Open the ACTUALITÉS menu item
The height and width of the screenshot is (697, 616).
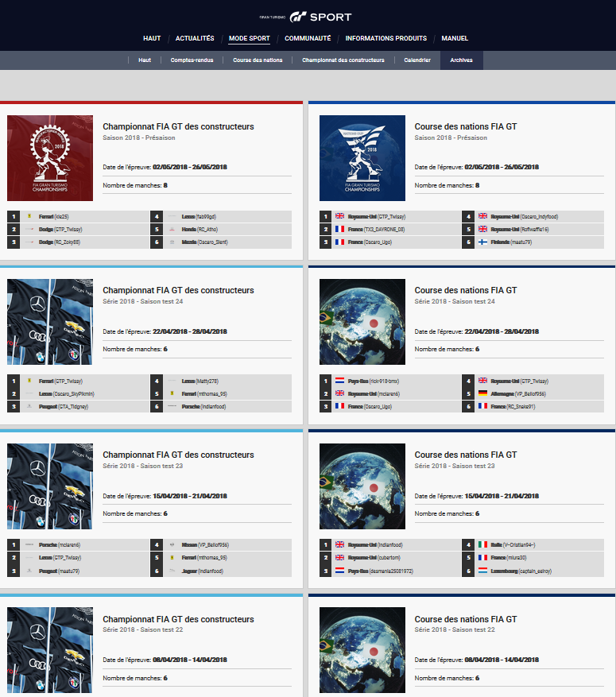[x=195, y=38]
